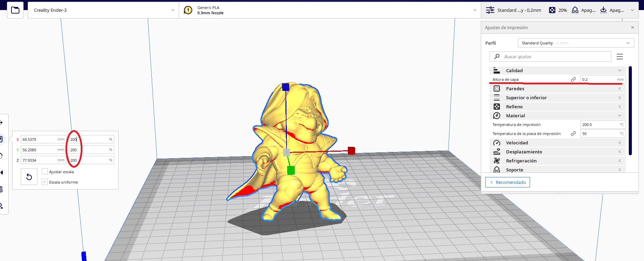This screenshot has height=261, width=644.
Task: Click the red X-axis scale handle
Action: (351, 151)
